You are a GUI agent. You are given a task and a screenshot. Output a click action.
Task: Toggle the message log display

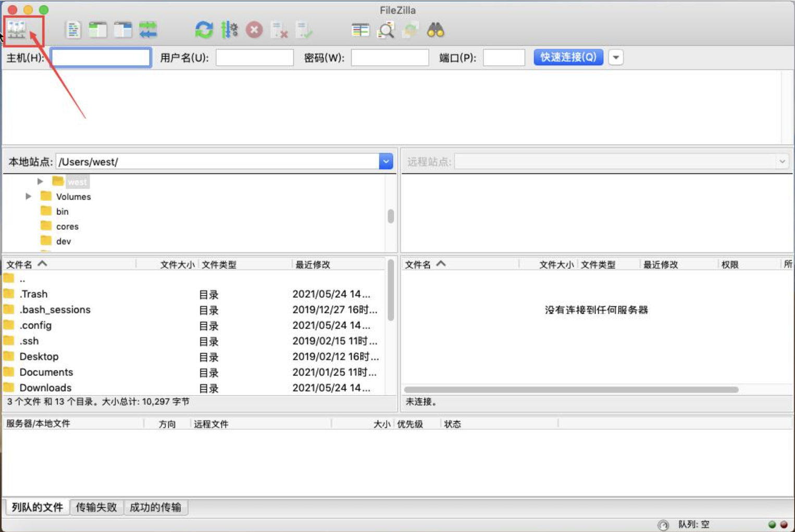pyautogui.click(x=73, y=30)
